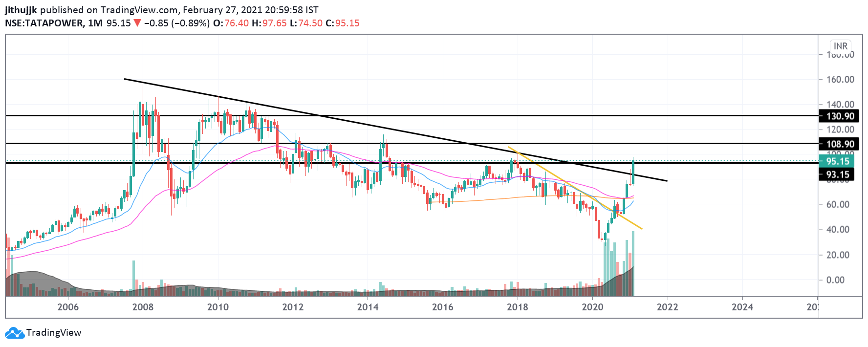Click the username jithujjk in header
Screen dimensions: 868x347
click(x=21, y=10)
